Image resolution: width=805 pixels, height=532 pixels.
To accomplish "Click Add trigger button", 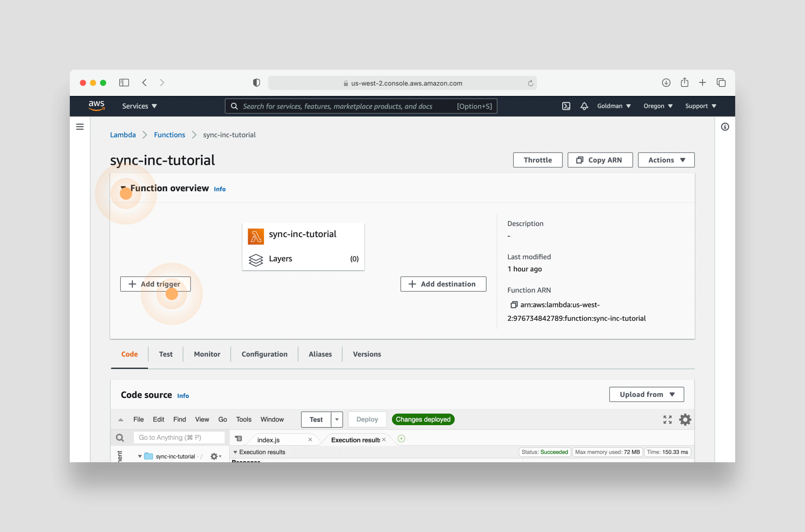I will pyautogui.click(x=155, y=284).
